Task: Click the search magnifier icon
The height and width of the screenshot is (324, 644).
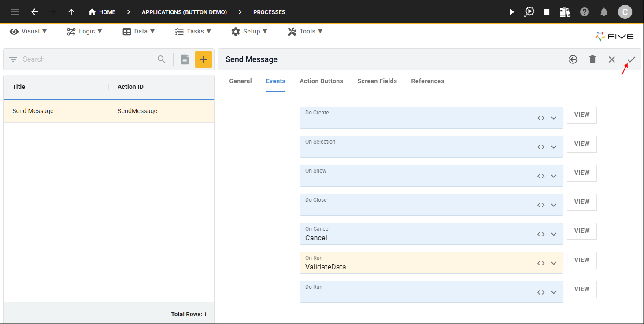Action: pos(162,59)
